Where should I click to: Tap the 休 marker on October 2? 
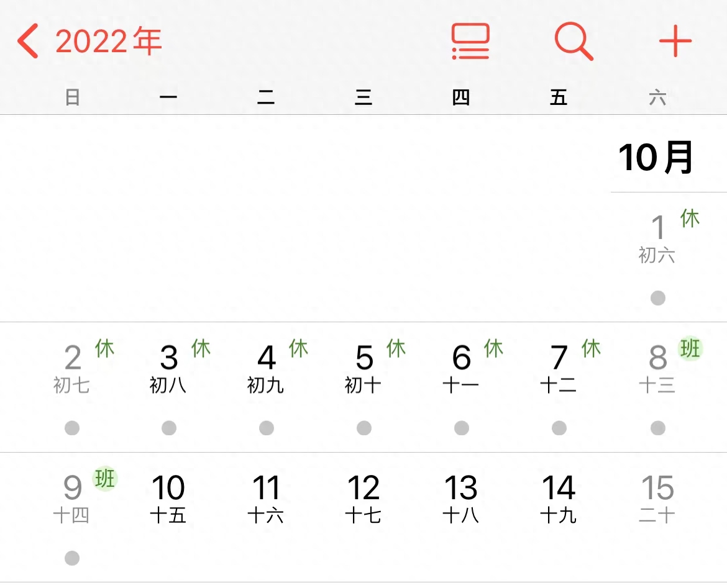coord(104,348)
